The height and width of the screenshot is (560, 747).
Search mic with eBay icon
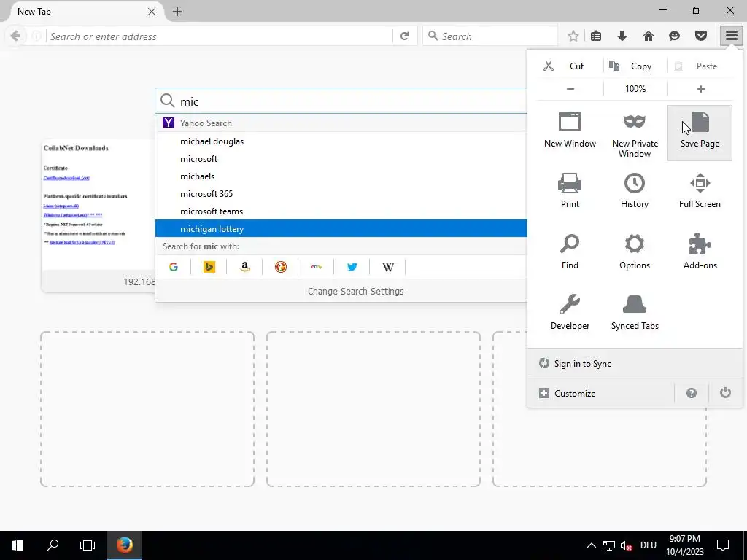tap(317, 267)
